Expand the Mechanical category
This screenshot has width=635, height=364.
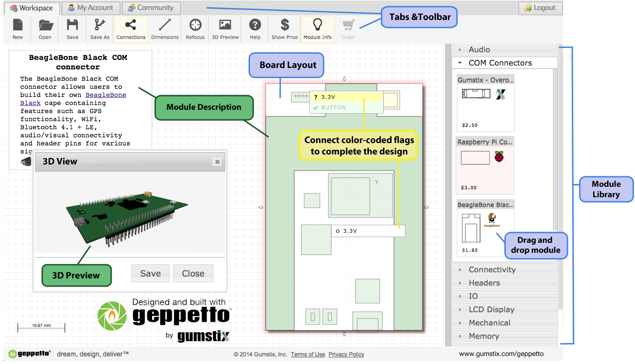coord(504,323)
